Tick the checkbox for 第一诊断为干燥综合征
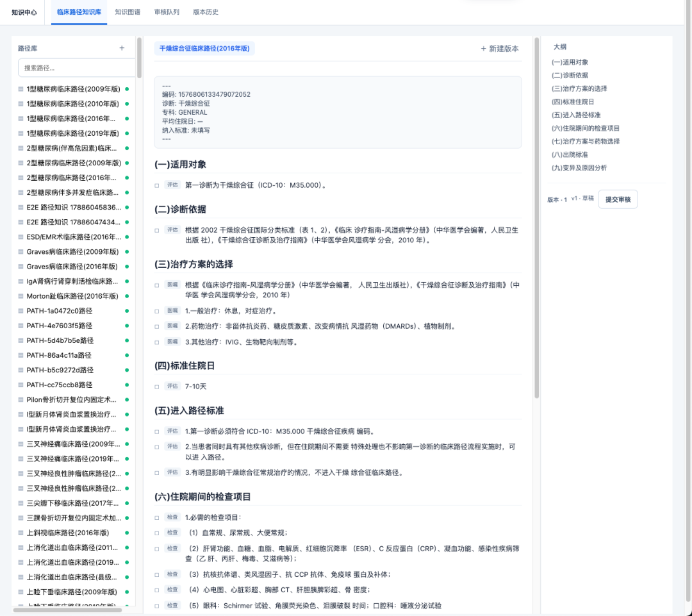Image resolution: width=692 pixels, height=616 pixels. click(157, 185)
